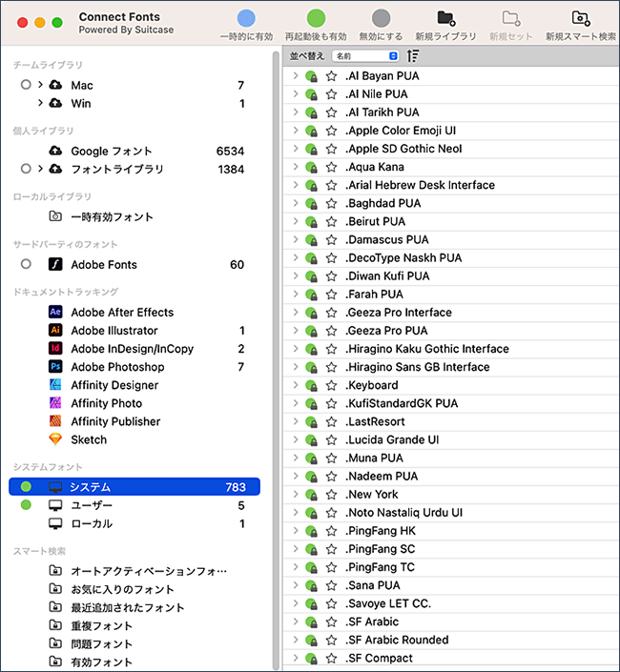620x672 pixels.
Task: Expand the .Apple Color Emoji UI family
Action: 295,131
